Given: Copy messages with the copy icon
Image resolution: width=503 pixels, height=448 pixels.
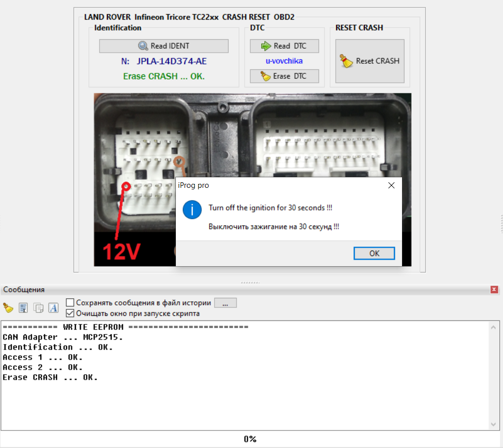Looking at the screenshot, I should [x=38, y=308].
